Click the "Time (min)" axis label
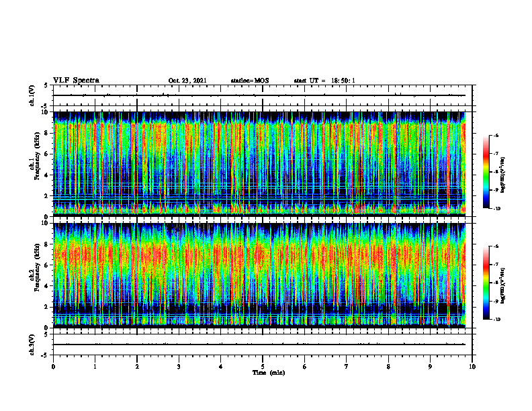The height and width of the screenshot is (411, 532). [x=269, y=373]
